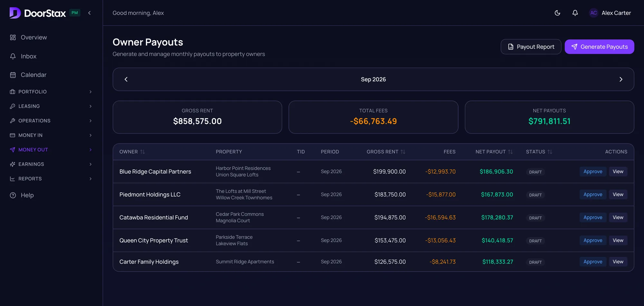Viewport: 644px width, 306px height.
Task: Go to next month arrow
Action: click(x=621, y=79)
